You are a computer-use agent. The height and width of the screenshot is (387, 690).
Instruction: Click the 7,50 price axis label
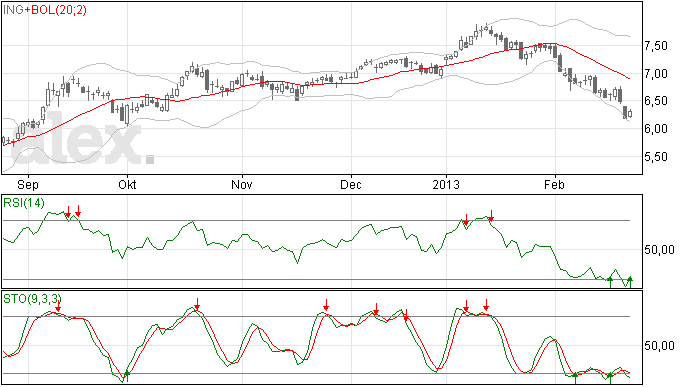656,46
